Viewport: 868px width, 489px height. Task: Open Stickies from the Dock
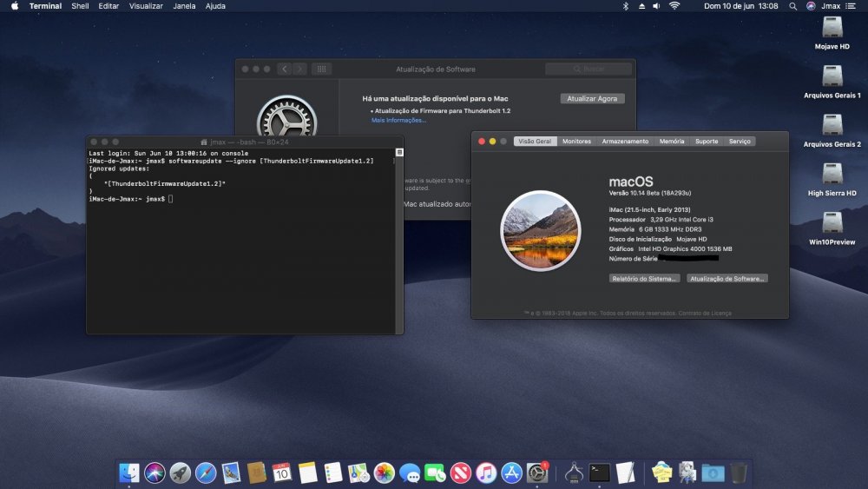click(x=661, y=473)
